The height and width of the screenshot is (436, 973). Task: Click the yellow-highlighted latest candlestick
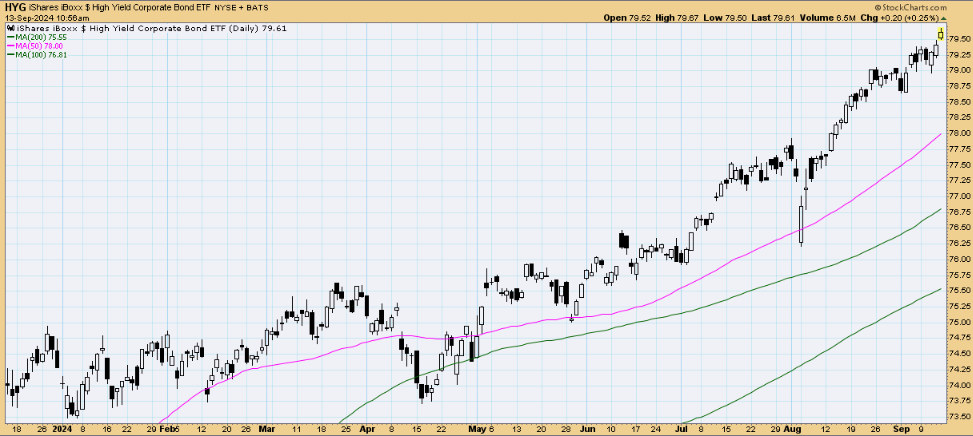941,33
